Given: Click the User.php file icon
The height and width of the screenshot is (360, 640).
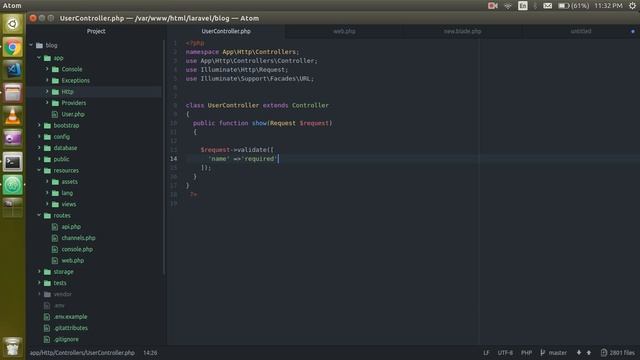Looking at the screenshot, I should (55, 114).
